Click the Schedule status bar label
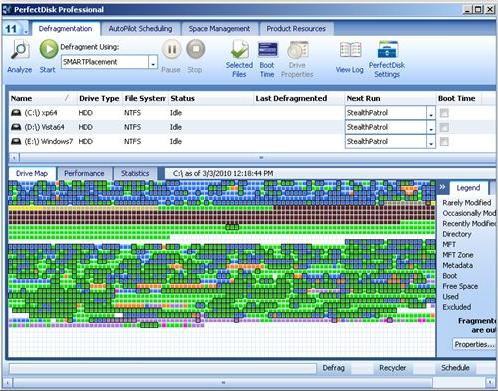498x391 pixels. pos(455,368)
